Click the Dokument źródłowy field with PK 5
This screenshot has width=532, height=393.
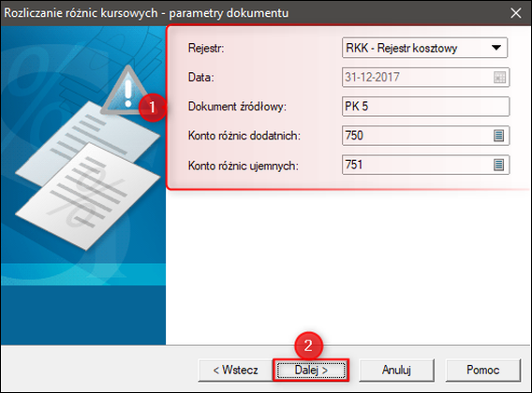click(425, 107)
